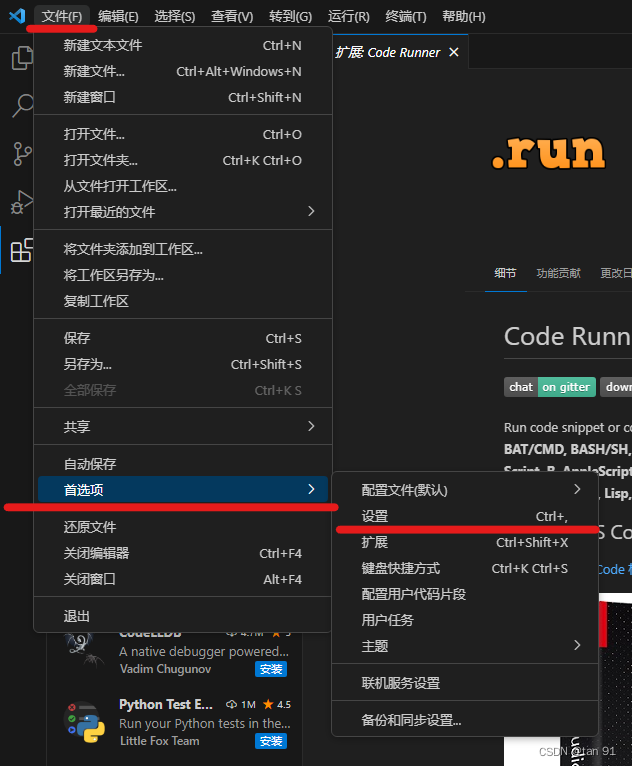Click the chat on gitter badge
This screenshot has height=766, width=632.
click(x=549, y=387)
